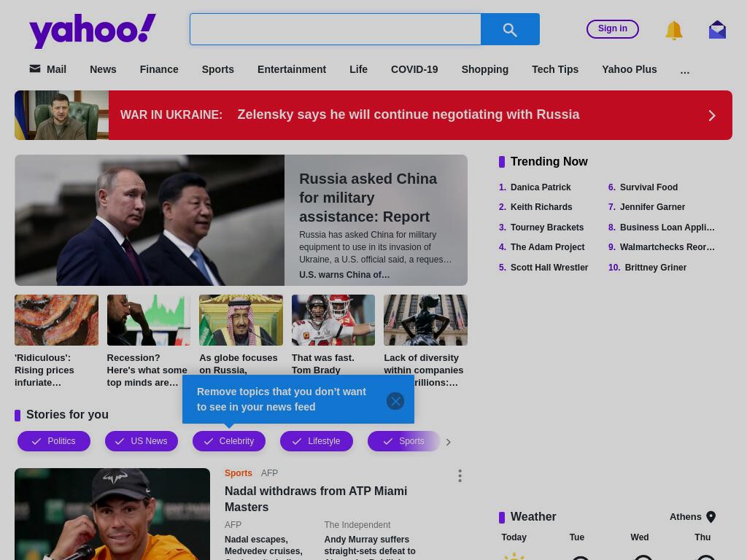Open notifications bell icon
Screen dimensions: 747x560
tap(673, 30)
